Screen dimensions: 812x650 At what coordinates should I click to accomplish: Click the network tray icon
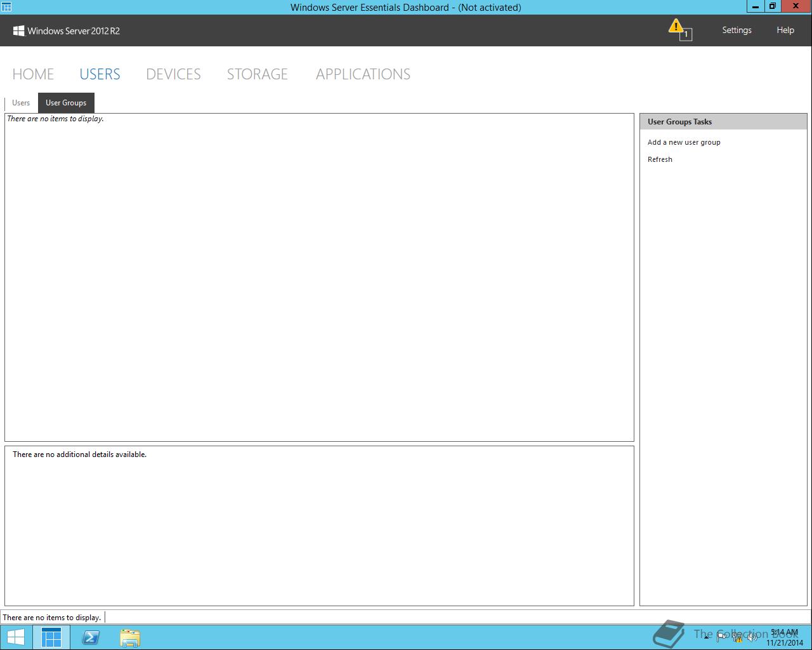[737, 637]
